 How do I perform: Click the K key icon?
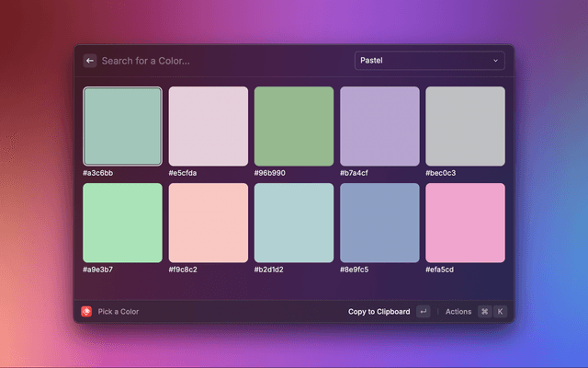[500, 312]
